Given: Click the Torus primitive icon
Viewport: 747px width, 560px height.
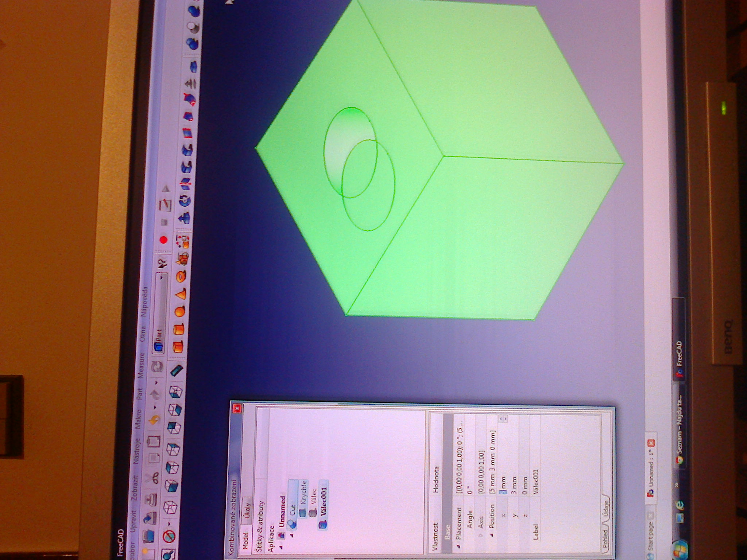Looking at the screenshot, I should 181,277.
